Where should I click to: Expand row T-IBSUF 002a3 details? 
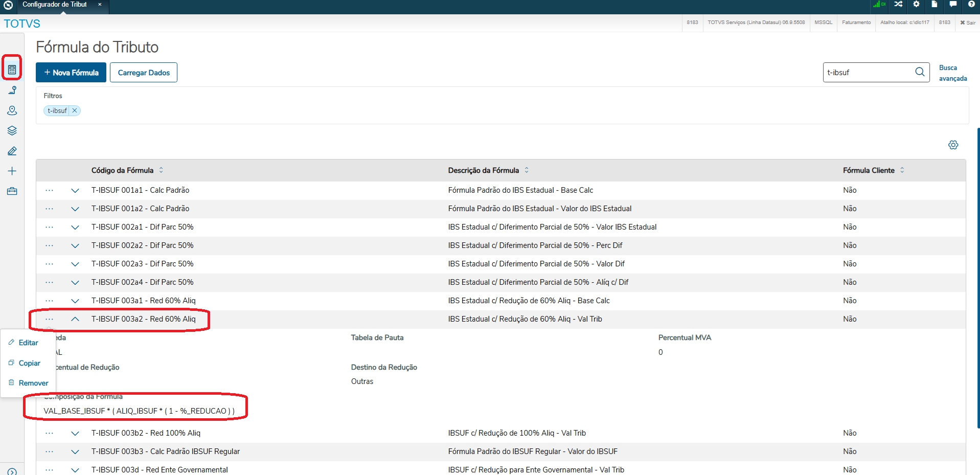(x=75, y=264)
